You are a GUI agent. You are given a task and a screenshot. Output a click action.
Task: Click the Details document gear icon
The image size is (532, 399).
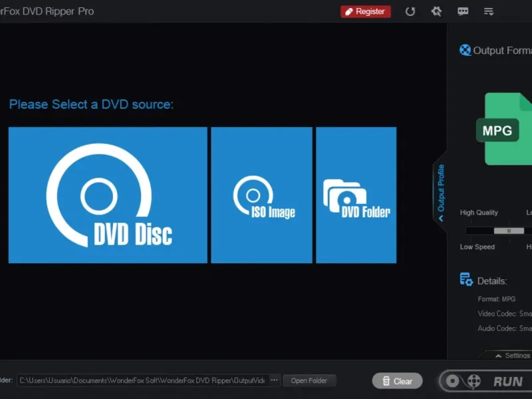click(466, 279)
